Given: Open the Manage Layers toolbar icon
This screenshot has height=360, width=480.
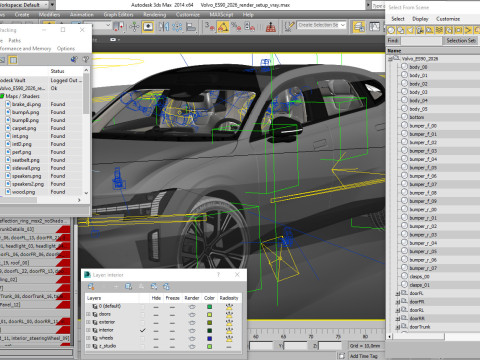Looking at the screenshot, I should (x=359, y=27).
